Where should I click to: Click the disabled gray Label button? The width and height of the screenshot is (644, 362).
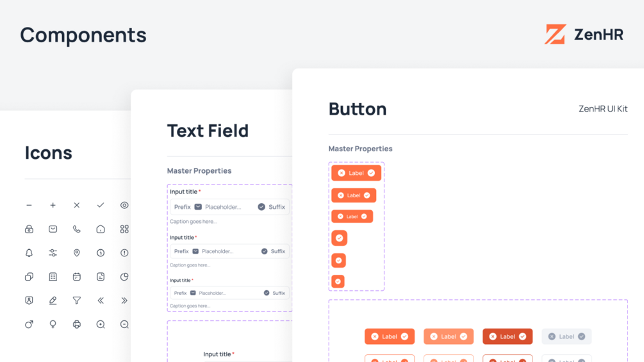click(566, 336)
